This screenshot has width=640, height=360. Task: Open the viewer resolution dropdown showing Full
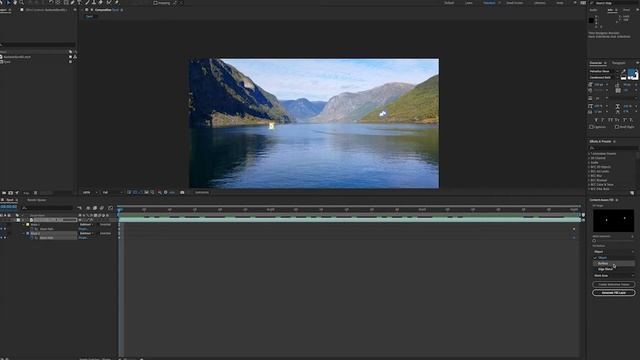[x=111, y=192]
